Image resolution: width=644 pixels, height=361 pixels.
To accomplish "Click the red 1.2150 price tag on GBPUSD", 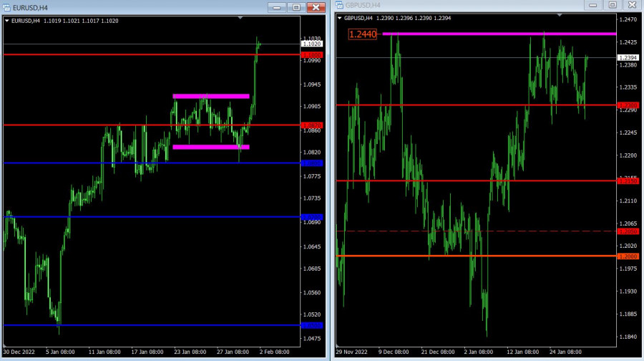I will click(628, 181).
